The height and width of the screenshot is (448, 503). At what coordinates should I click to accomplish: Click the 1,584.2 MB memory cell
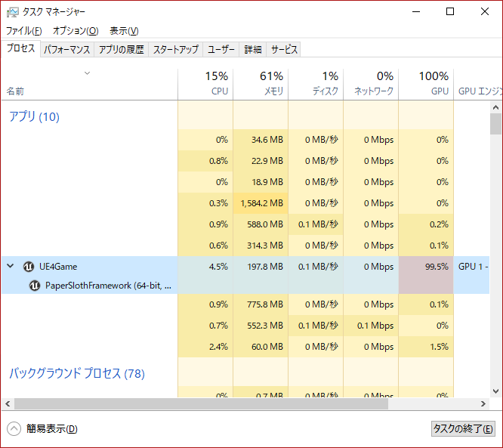(261, 203)
